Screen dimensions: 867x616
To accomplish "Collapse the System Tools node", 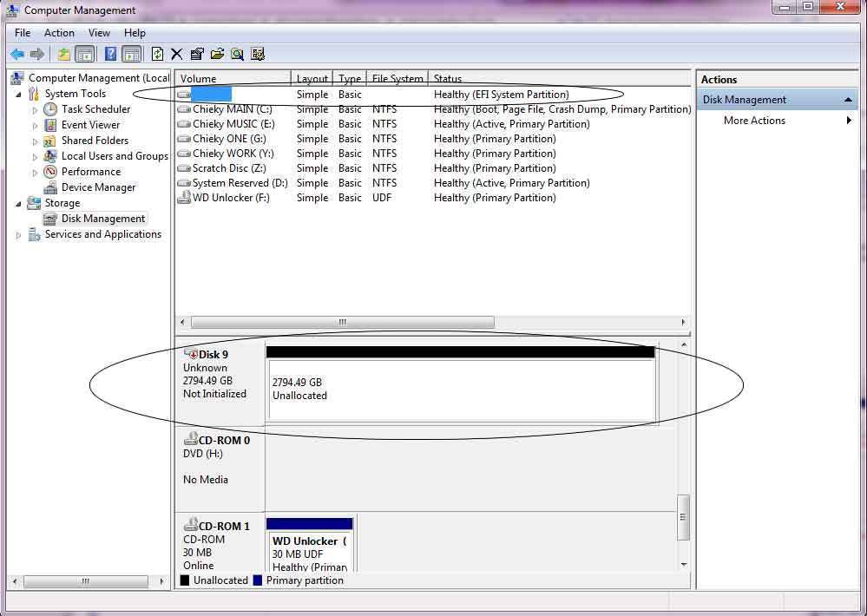I will (18, 95).
